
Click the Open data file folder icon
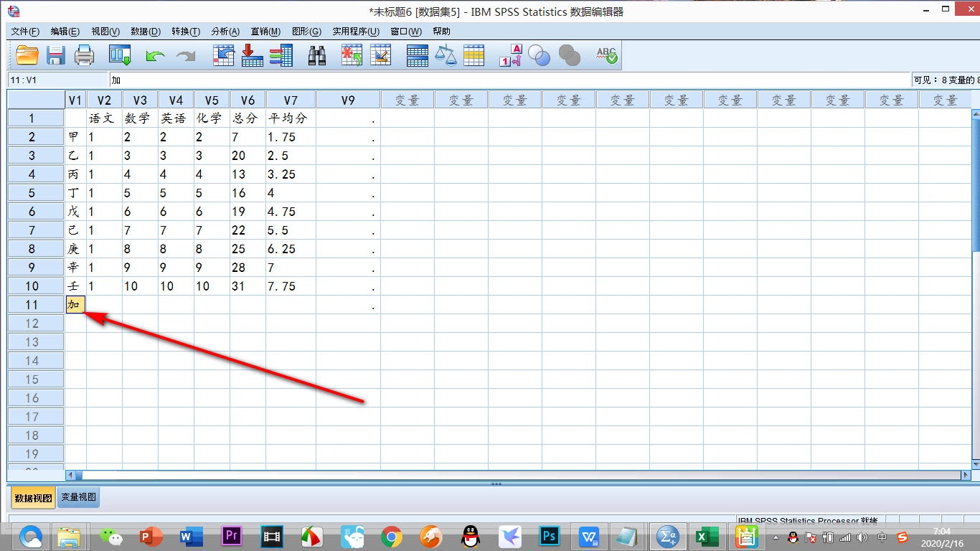27,55
